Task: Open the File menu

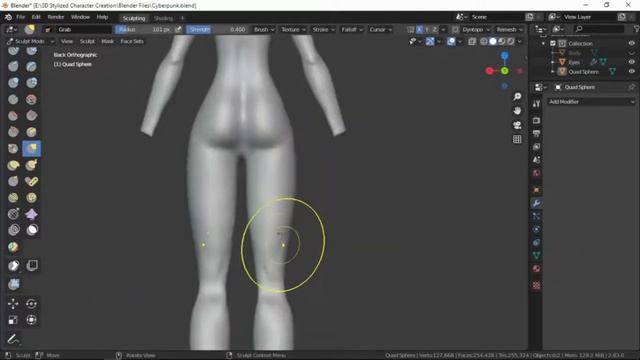Action: pyautogui.click(x=21, y=17)
